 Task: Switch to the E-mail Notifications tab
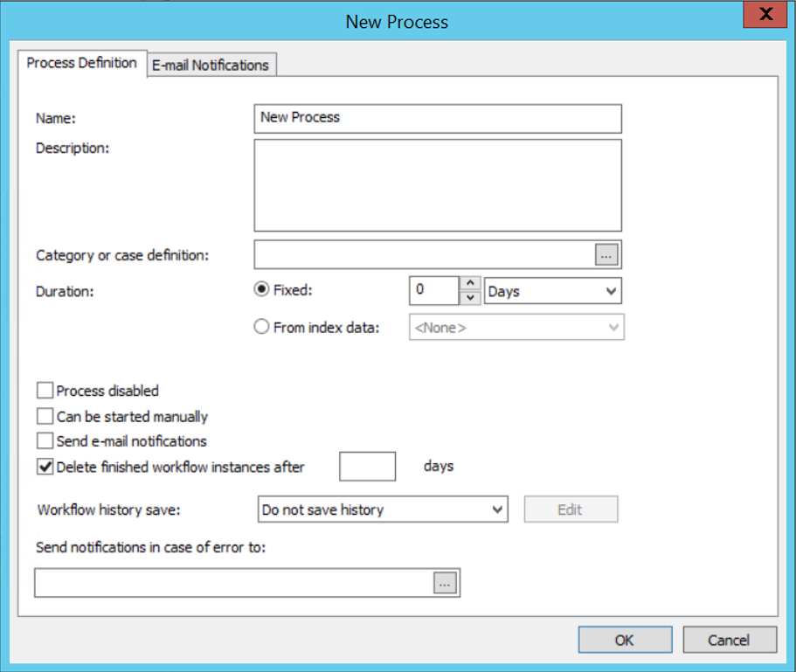(x=211, y=64)
